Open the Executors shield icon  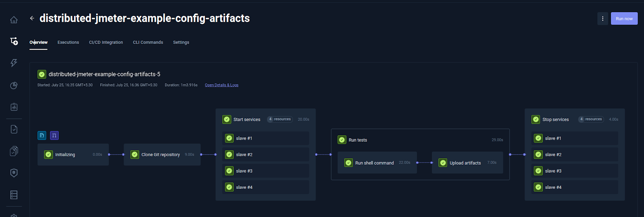[x=14, y=173]
